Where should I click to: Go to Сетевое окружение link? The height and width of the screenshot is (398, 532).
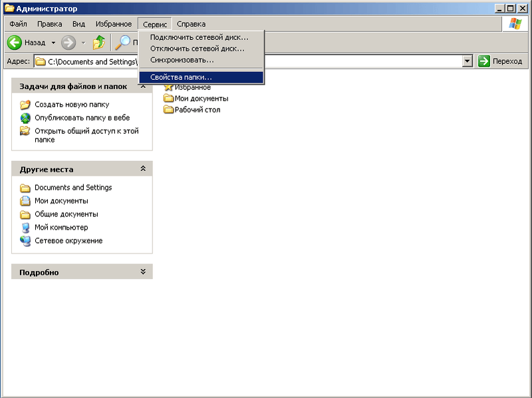(68, 241)
